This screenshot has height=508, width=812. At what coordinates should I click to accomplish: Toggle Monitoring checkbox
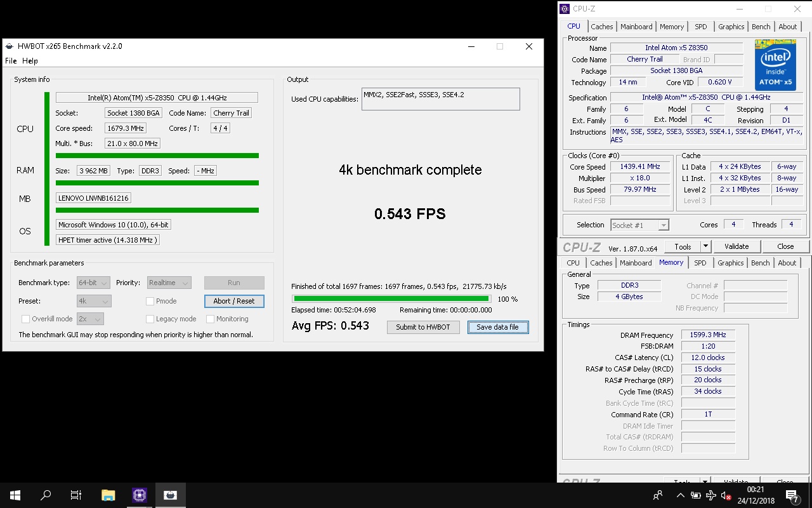click(210, 319)
